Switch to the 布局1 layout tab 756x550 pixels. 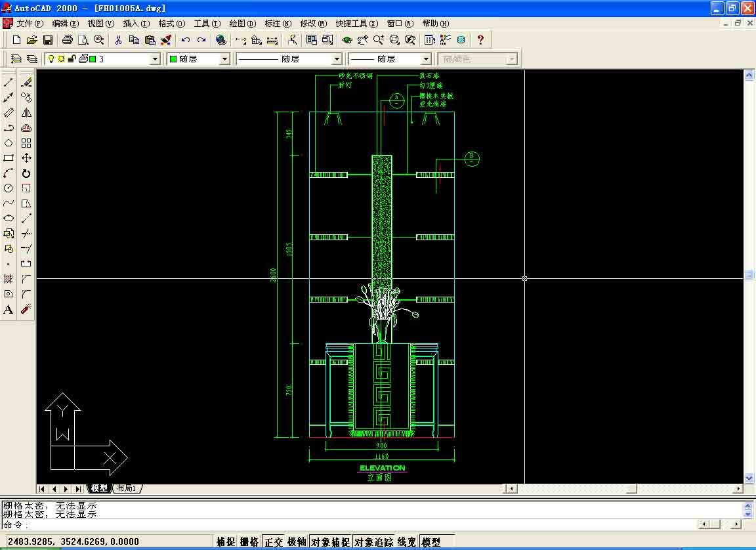[x=127, y=488]
